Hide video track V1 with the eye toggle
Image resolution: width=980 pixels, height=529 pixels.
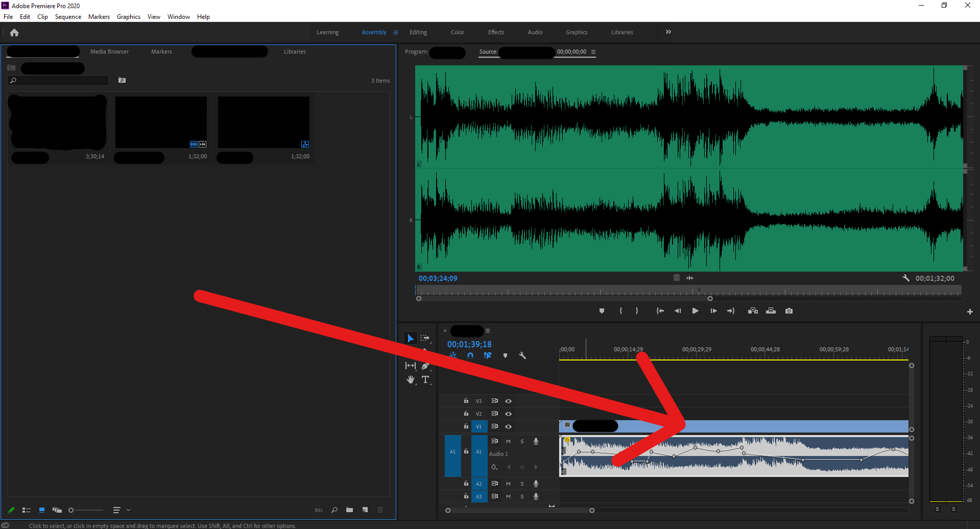click(508, 426)
